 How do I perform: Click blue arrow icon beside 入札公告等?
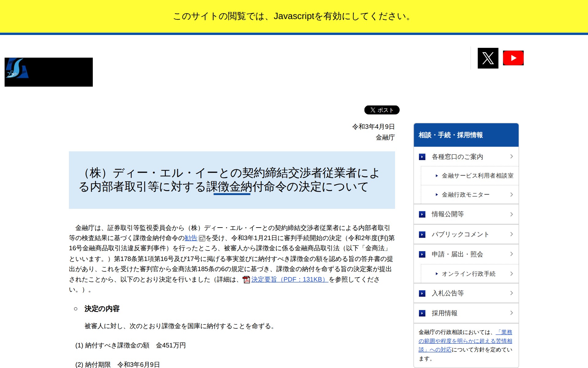[422, 293]
